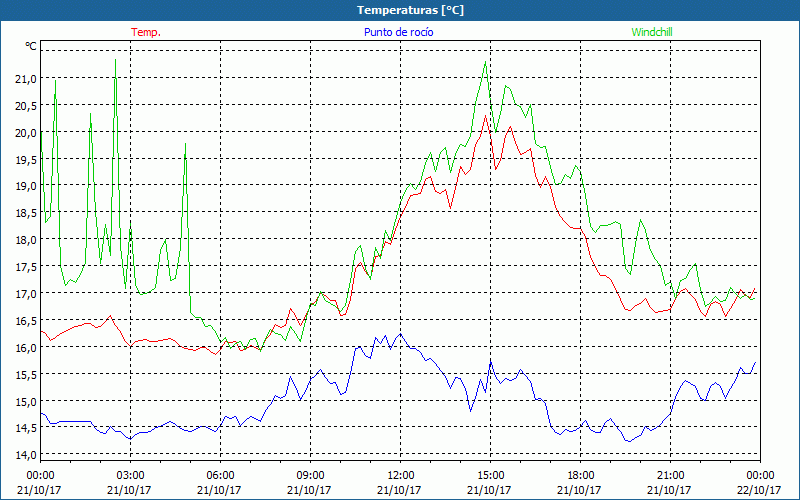Image resolution: width=800 pixels, height=500 pixels.
Task: Click the 09:00 time axis label
Action: tap(310, 475)
